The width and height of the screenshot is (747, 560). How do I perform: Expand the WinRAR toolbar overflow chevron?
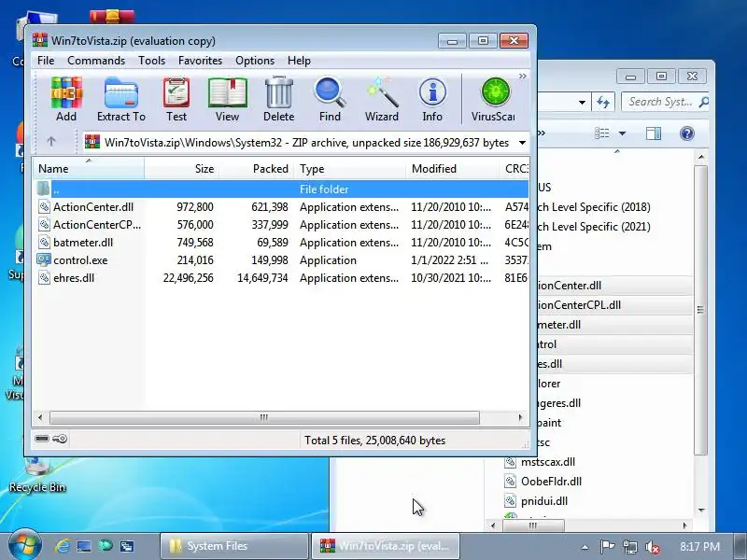pos(523,77)
